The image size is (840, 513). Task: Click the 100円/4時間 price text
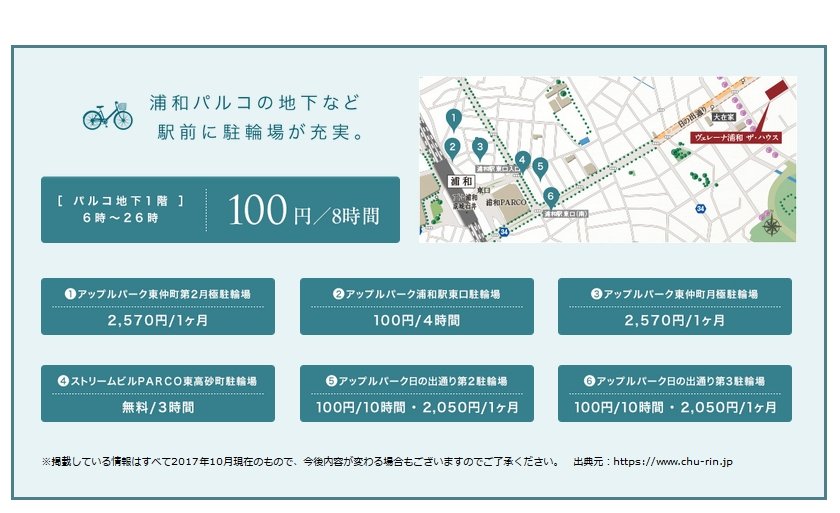(416, 320)
